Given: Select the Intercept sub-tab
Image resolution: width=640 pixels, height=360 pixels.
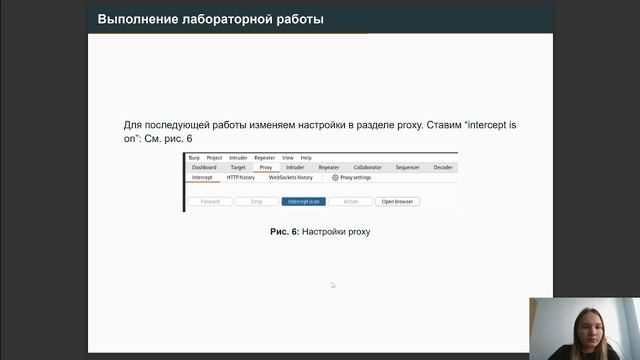Looking at the screenshot, I should pyautogui.click(x=202, y=178).
